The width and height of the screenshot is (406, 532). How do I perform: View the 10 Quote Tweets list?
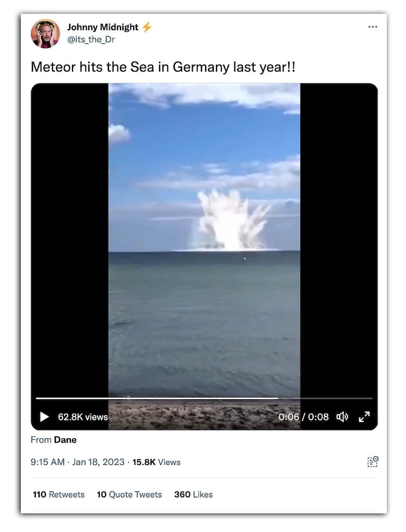point(129,494)
